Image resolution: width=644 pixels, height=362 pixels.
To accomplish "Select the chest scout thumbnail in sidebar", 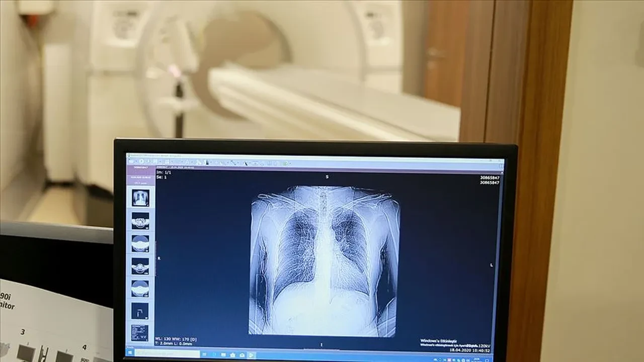I will 140,198.
